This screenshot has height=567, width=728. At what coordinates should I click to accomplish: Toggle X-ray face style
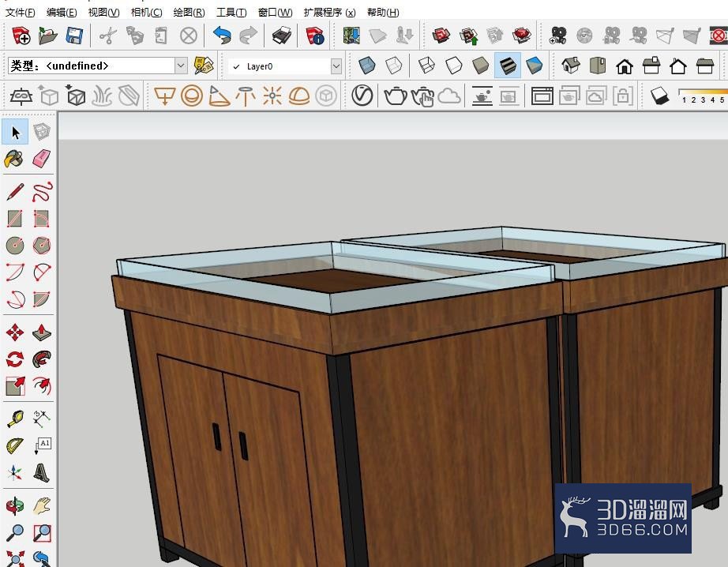367,66
